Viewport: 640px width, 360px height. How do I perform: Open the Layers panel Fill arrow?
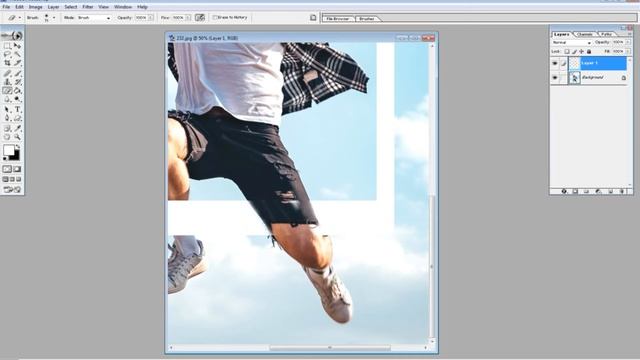pyautogui.click(x=628, y=52)
